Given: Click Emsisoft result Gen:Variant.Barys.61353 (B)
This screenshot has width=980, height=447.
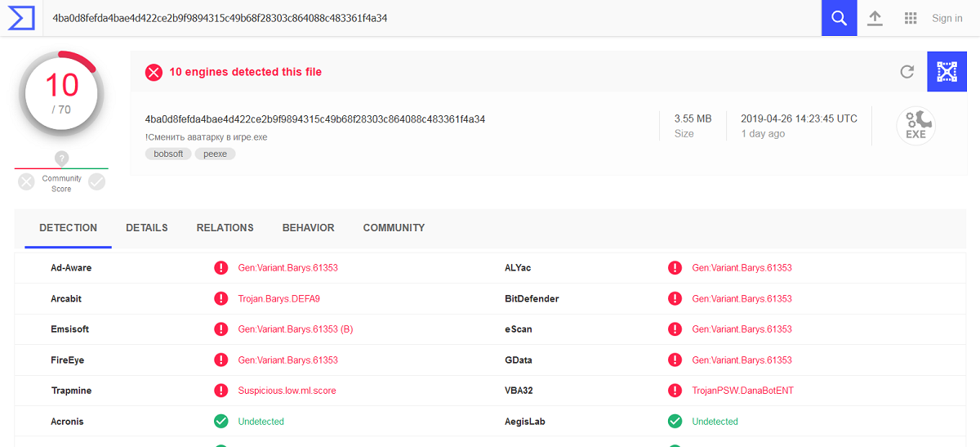Looking at the screenshot, I should (296, 329).
